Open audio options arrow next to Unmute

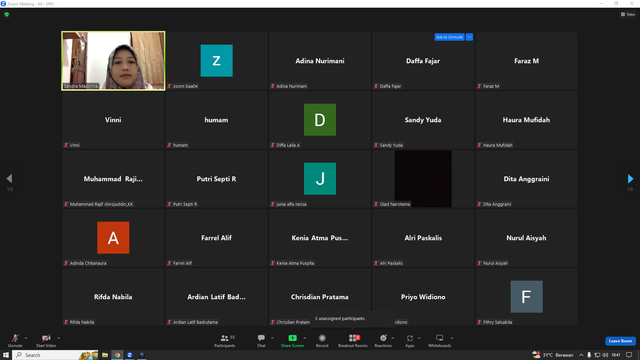tap(26, 338)
